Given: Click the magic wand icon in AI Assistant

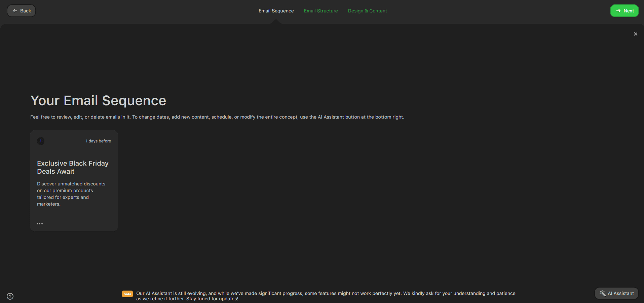Looking at the screenshot, I should [x=603, y=293].
